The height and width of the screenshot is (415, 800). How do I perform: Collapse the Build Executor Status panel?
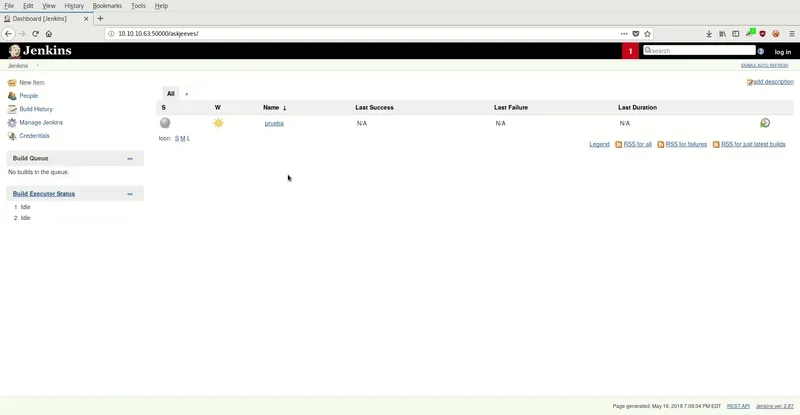point(130,194)
